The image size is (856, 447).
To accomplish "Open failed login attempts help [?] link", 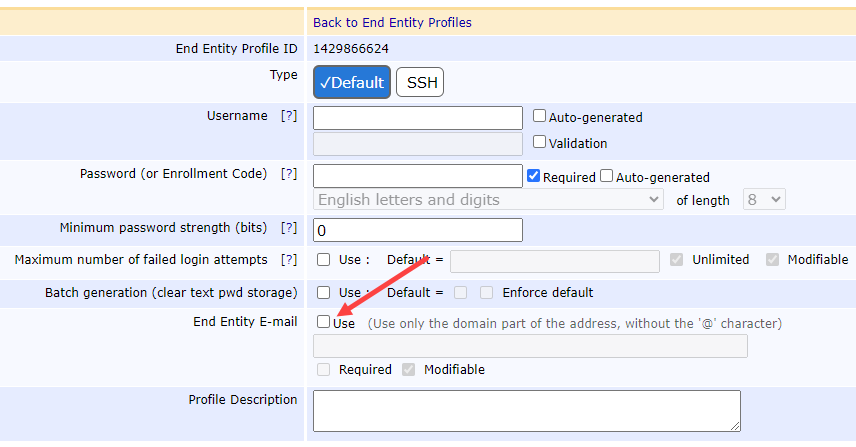I will (x=289, y=260).
